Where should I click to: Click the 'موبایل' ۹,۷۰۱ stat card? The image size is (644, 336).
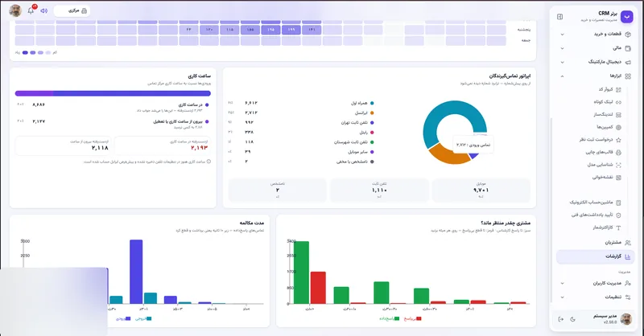[x=481, y=190]
